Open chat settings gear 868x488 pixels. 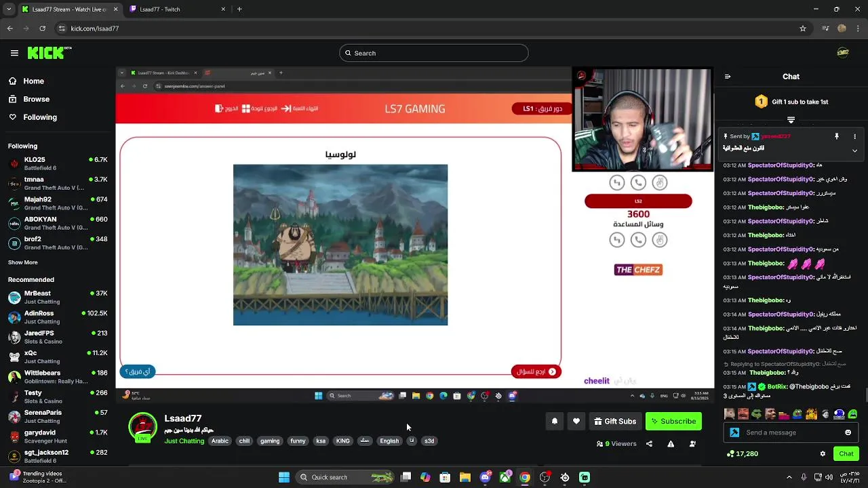823,453
